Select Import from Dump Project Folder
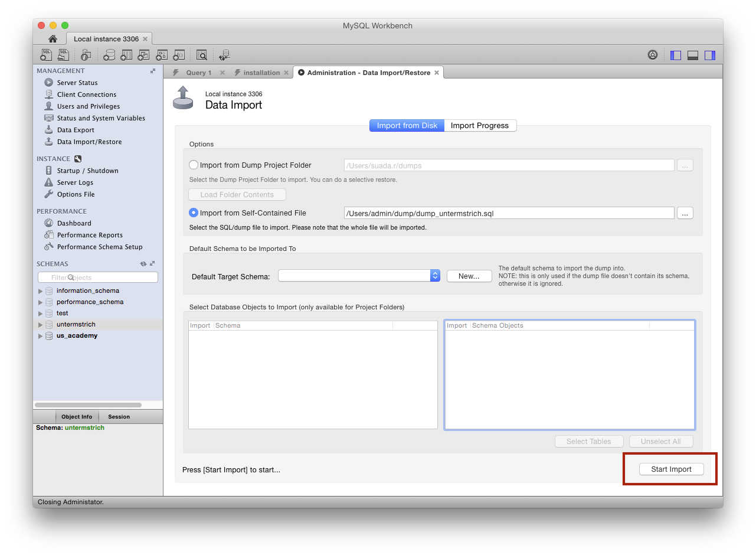The image size is (756, 555). tap(194, 165)
